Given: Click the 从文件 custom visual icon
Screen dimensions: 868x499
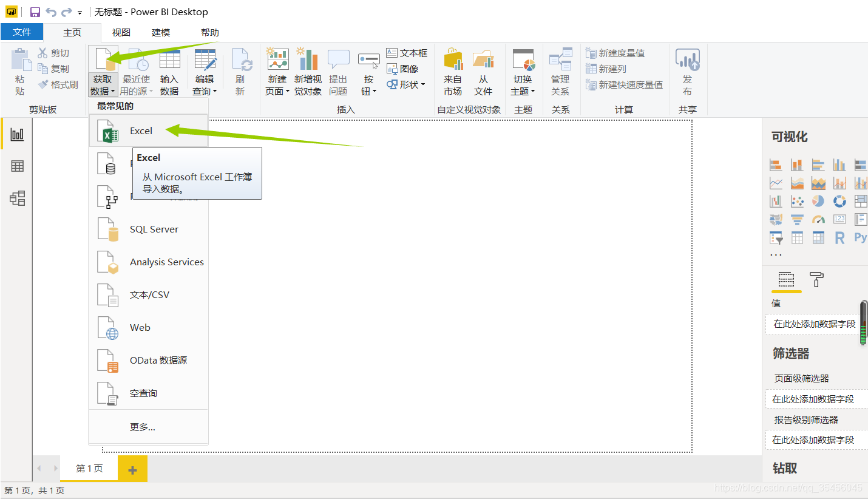Looking at the screenshot, I should (x=483, y=59).
